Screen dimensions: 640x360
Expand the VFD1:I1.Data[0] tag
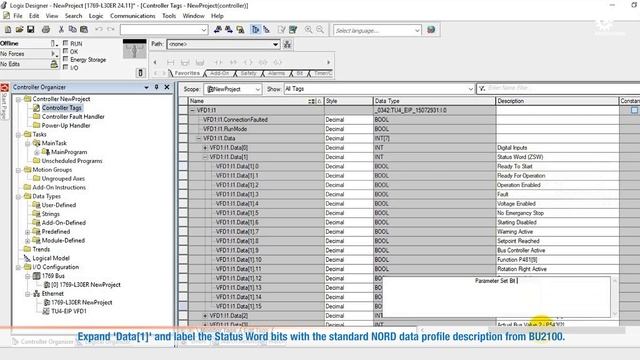coord(205,148)
